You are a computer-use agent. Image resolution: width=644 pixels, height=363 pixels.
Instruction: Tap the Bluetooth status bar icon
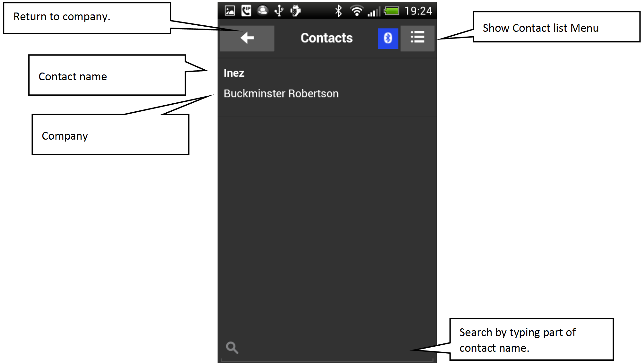point(338,11)
